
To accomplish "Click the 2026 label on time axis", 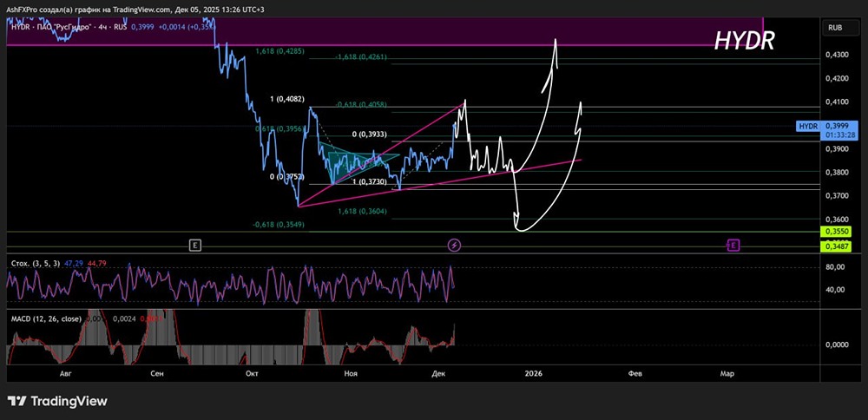I will point(534,374).
